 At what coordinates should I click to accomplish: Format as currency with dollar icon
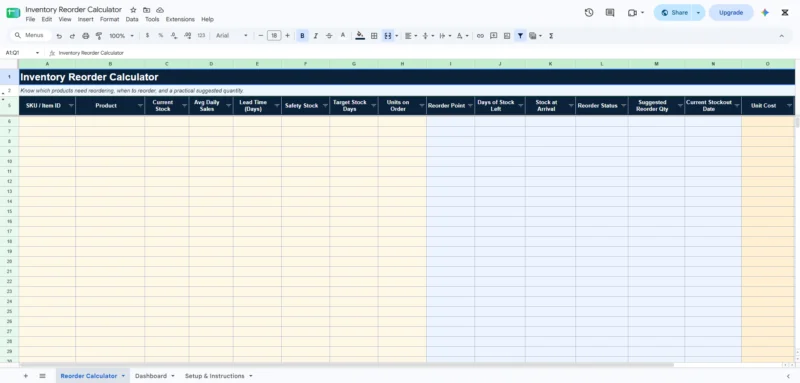pyautogui.click(x=147, y=36)
